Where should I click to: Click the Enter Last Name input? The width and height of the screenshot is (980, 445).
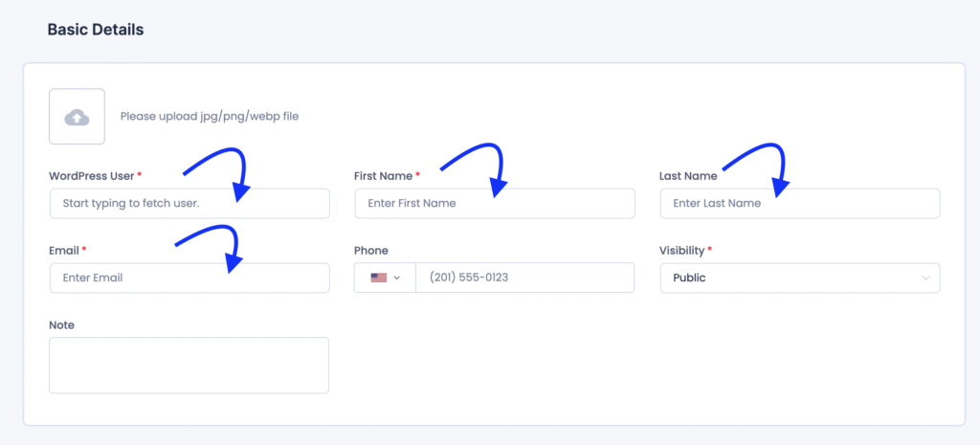(799, 203)
